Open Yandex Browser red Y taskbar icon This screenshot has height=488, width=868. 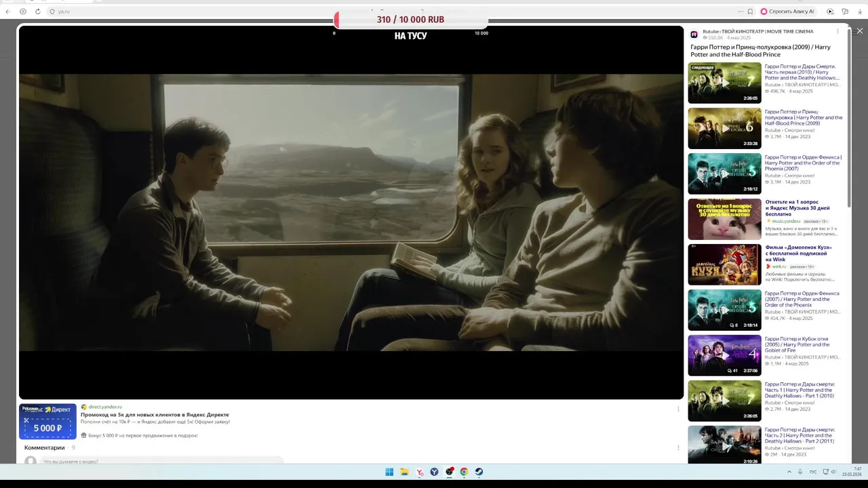420,472
